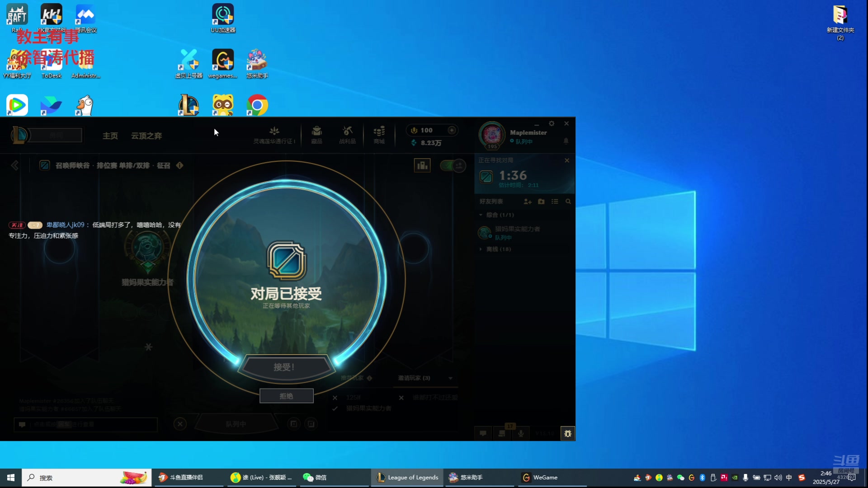The height and width of the screenshot is (488, 868).
Task: Click the taskbar 搜索 search box
Action: [x=86, y=478]
